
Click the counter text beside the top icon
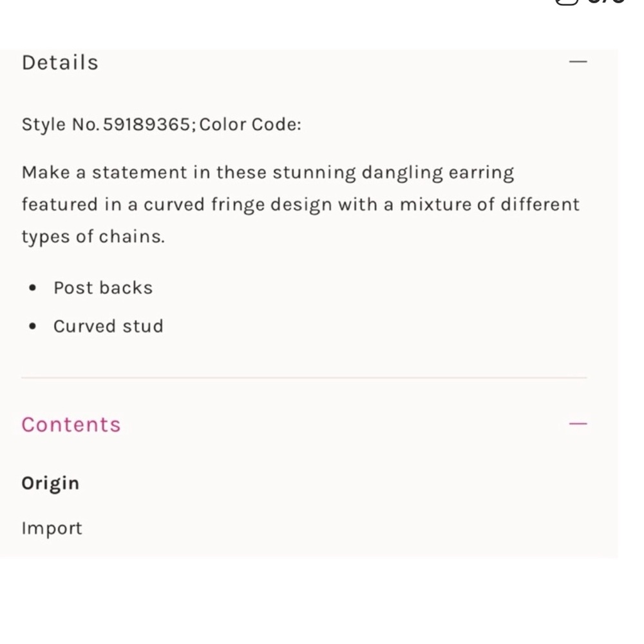[605, 2]
